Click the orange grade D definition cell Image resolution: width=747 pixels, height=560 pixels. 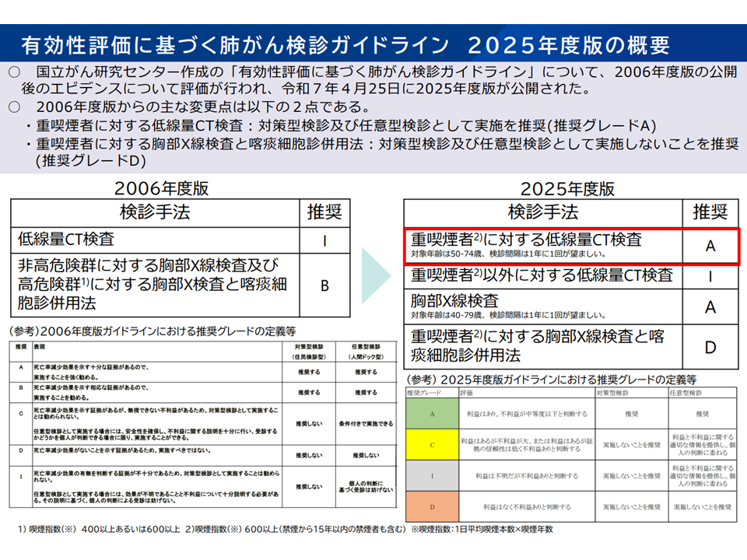tap(430, 506)
